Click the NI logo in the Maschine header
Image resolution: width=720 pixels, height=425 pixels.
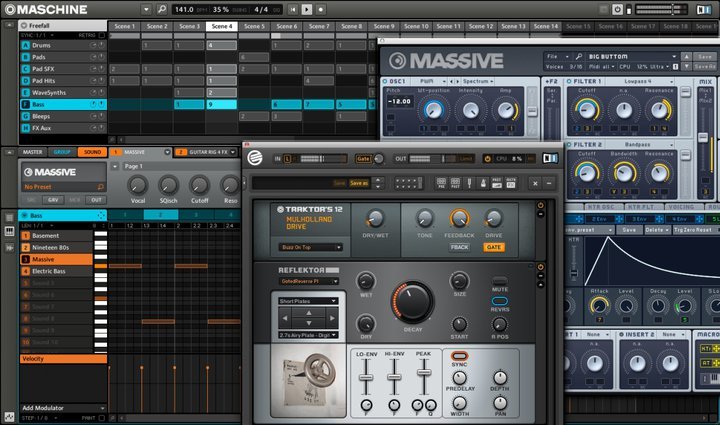tap(703, 9)
